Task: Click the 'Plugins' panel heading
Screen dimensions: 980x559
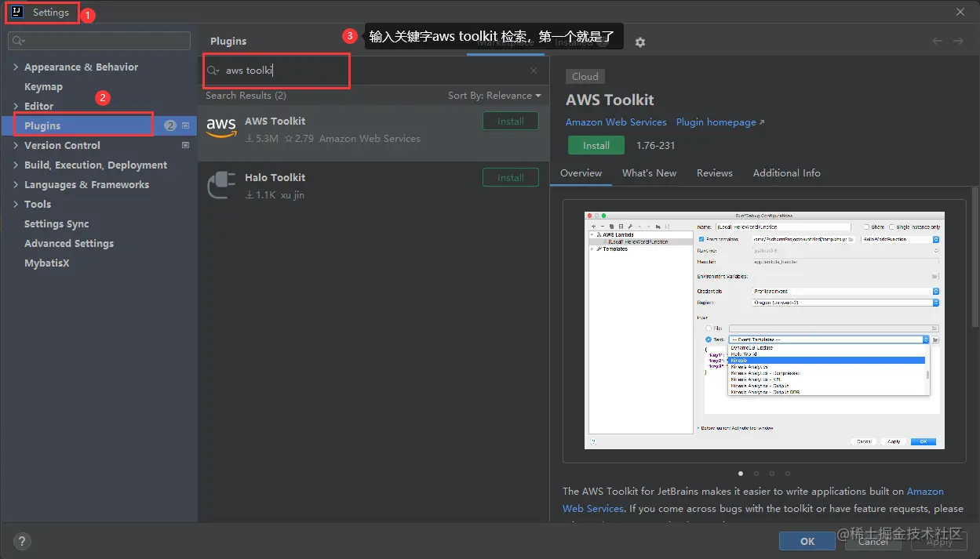Action: (x=228, y=41)
